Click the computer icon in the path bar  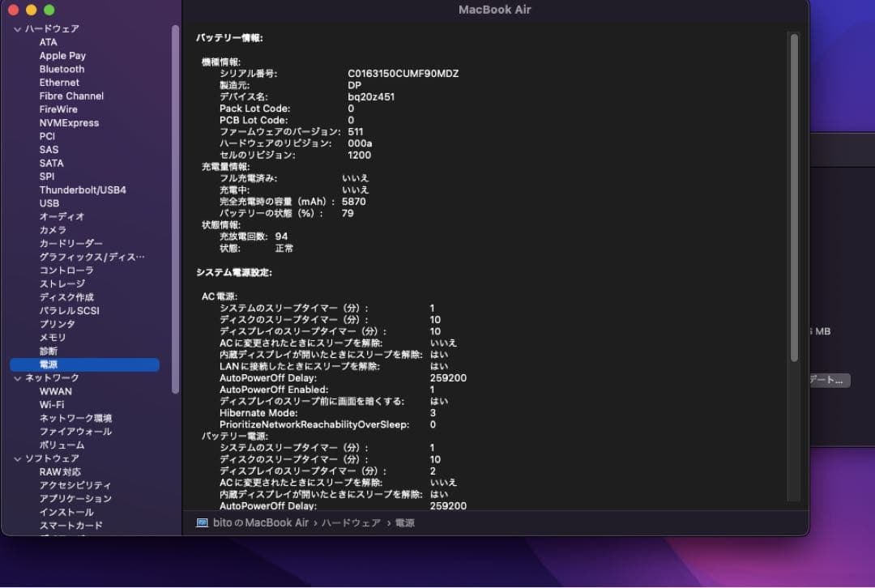click(202, 523)
